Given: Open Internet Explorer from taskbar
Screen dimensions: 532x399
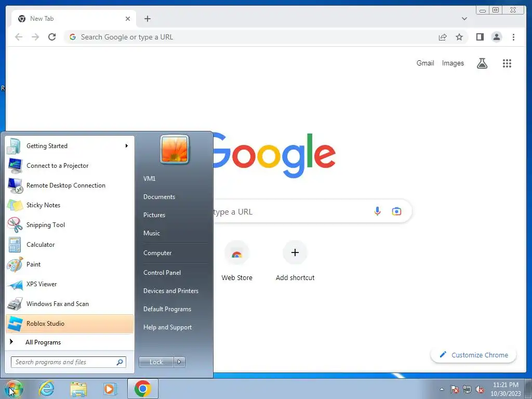Looking at the screenshot, I should click(x=46, y=389).
